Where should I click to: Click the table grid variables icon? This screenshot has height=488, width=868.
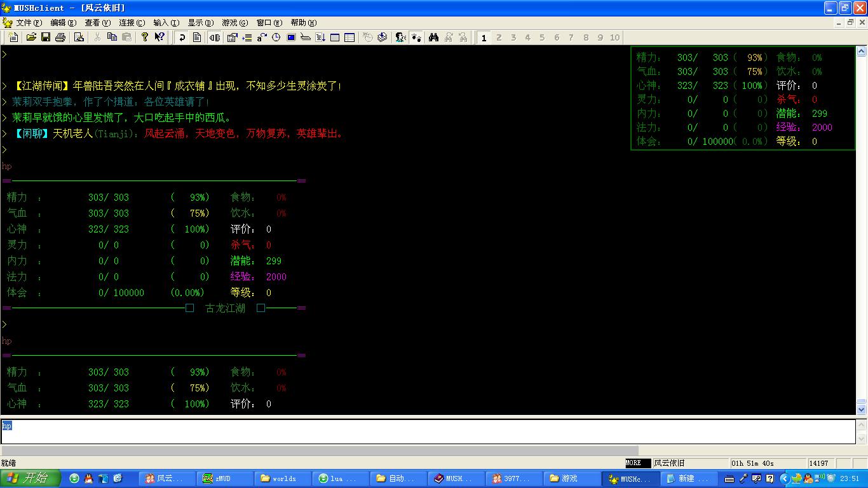[x=349, y=37]
